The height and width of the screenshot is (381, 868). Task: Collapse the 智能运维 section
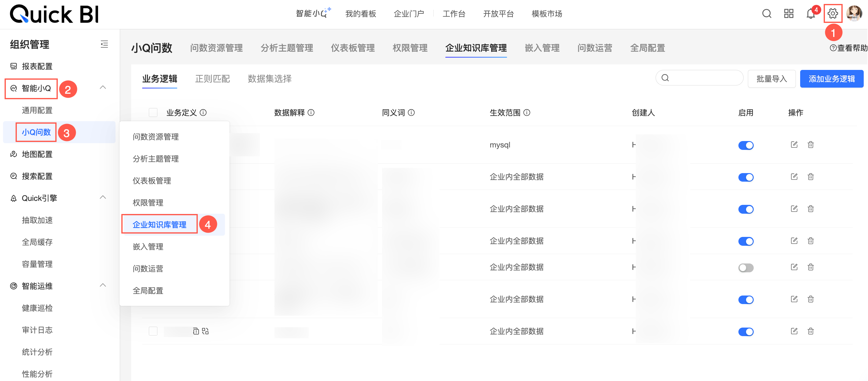[x=103, y=285]
